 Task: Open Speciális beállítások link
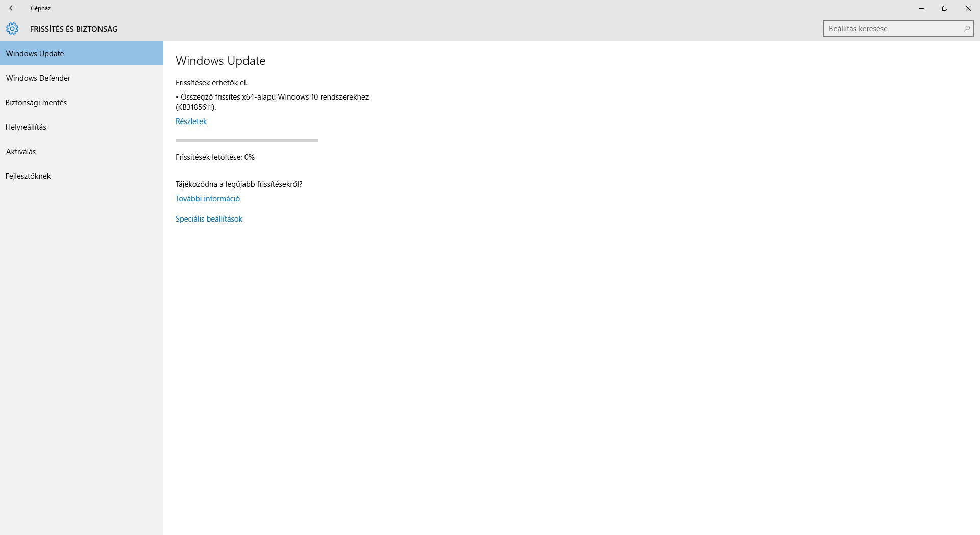tap(209, 219)
